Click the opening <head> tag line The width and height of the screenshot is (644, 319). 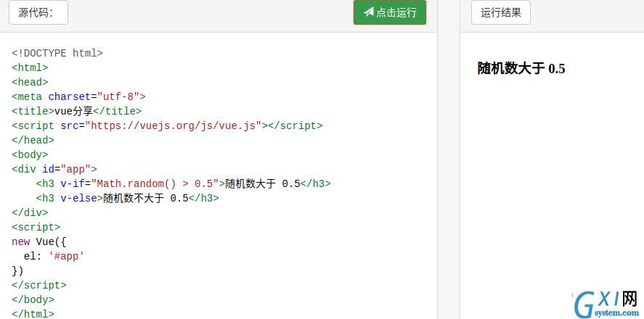(30, 82)
